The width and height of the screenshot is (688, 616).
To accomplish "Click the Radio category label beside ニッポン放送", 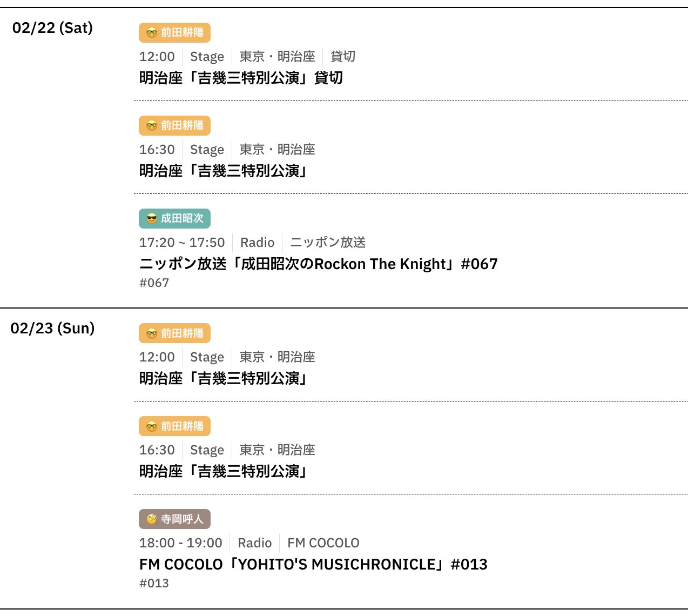I will (x=257, y=243).
